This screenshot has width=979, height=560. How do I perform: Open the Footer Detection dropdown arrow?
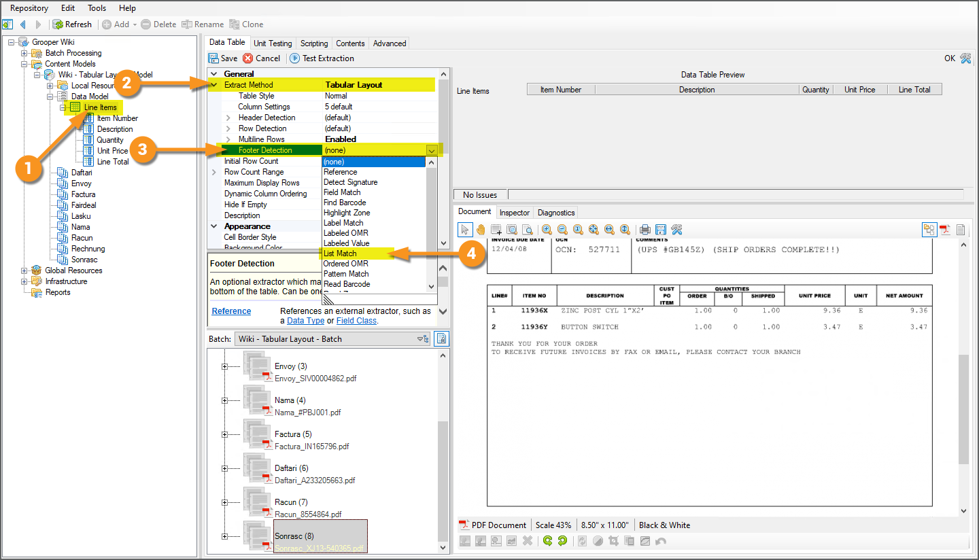(x=431, y=150)
